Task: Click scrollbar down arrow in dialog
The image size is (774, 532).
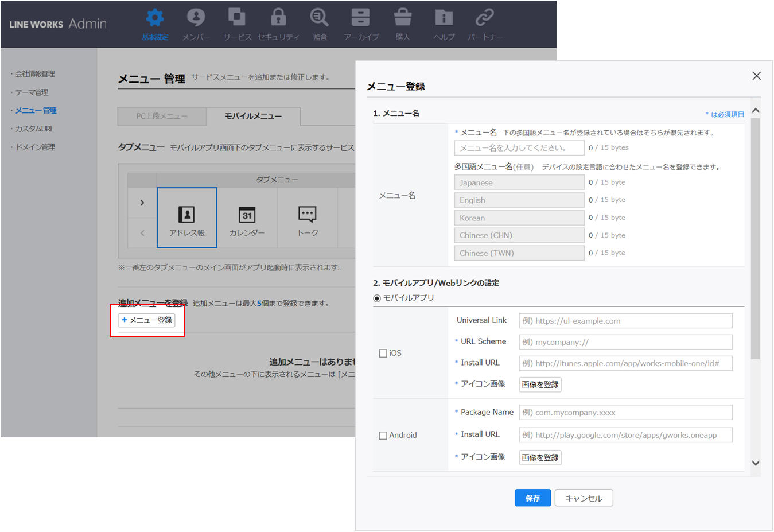Action: tap(756, 463)
